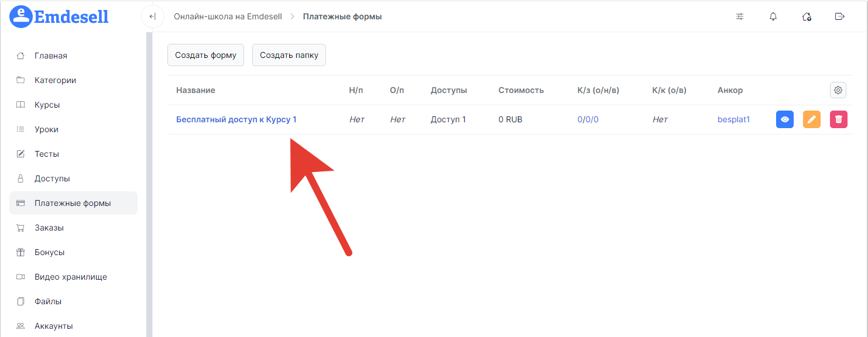The height and width of the screenshot is (337, 868).
Task: Open Бесплатный доступ к Курсу 1 link
Action: 236,119
